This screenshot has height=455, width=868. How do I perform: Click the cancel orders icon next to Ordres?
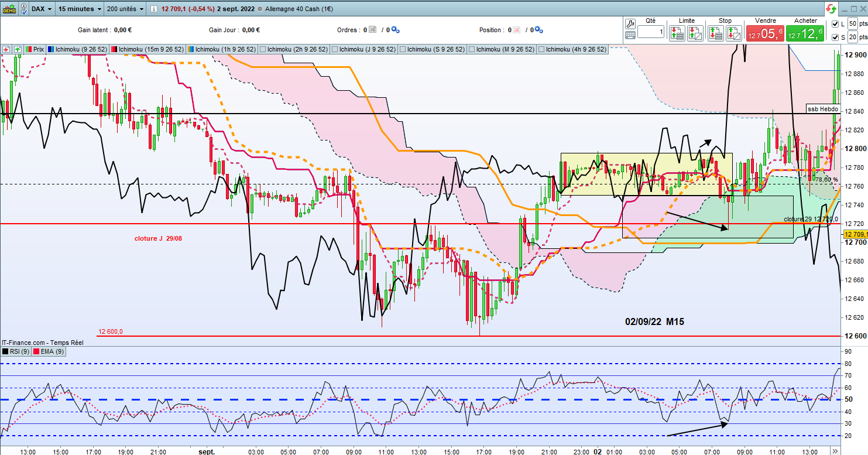pos(373,30)
